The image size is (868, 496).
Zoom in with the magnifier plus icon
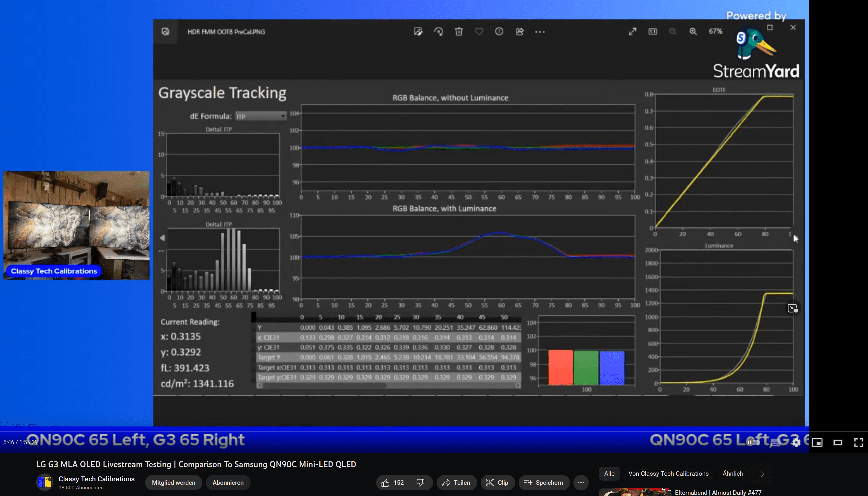(693, 32)
